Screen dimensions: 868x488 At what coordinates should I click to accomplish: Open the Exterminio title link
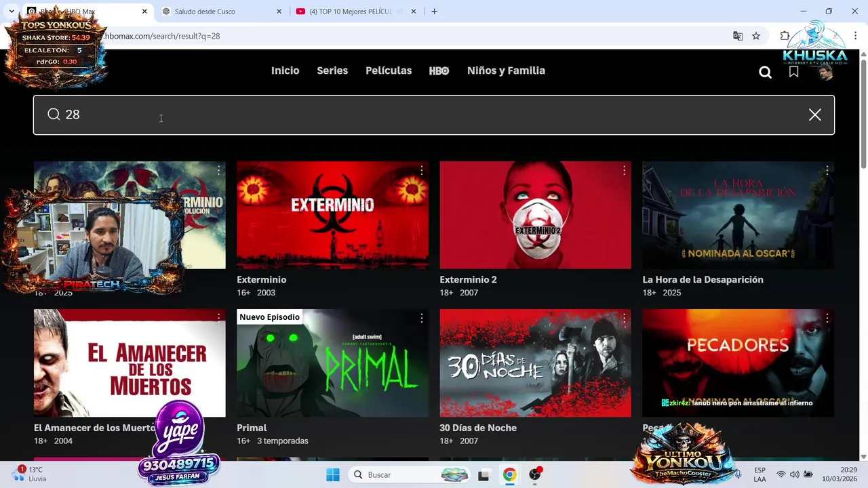click(x=261, y=279)
